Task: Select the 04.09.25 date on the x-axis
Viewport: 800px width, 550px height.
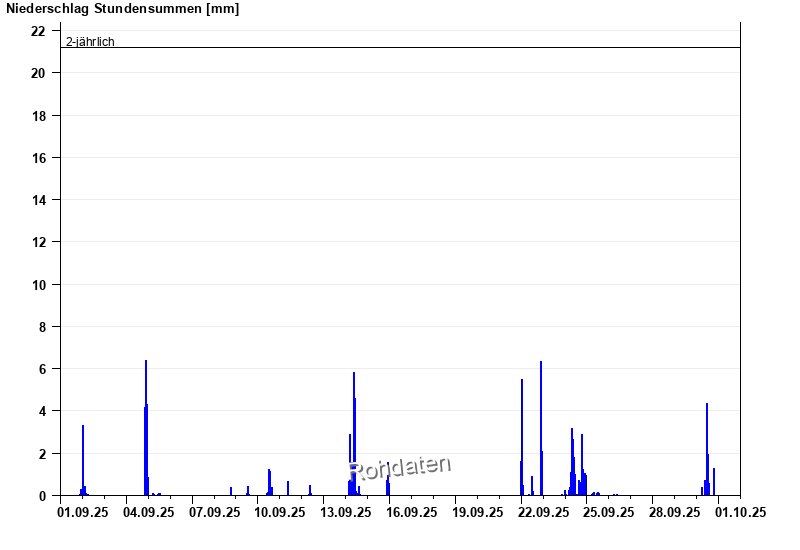Action: 149,512
